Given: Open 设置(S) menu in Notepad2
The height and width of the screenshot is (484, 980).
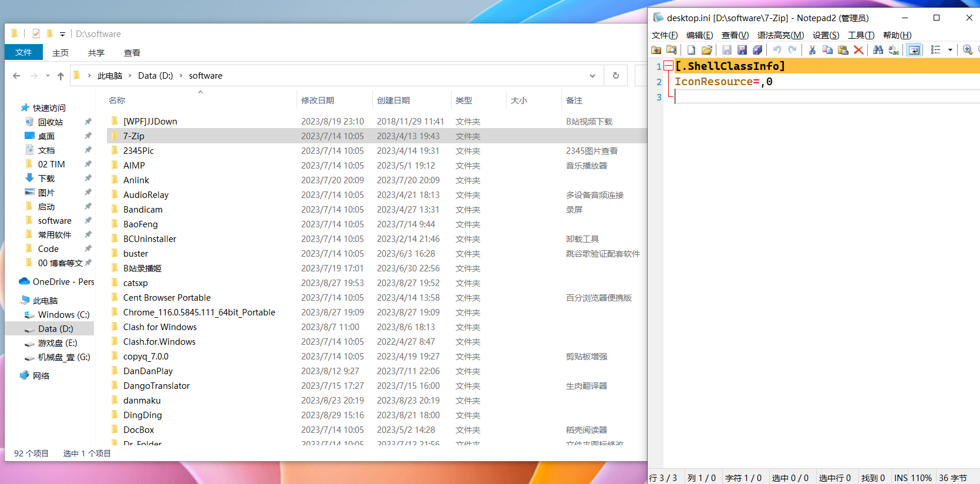Looking at the screenshot, I should pyautogui.click(x=826, y=35).
